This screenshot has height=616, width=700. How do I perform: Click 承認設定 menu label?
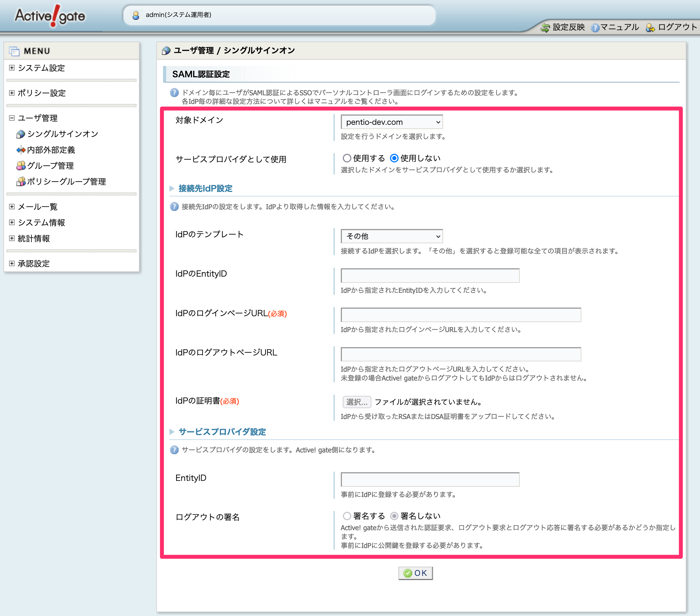(x=33, y=263)
